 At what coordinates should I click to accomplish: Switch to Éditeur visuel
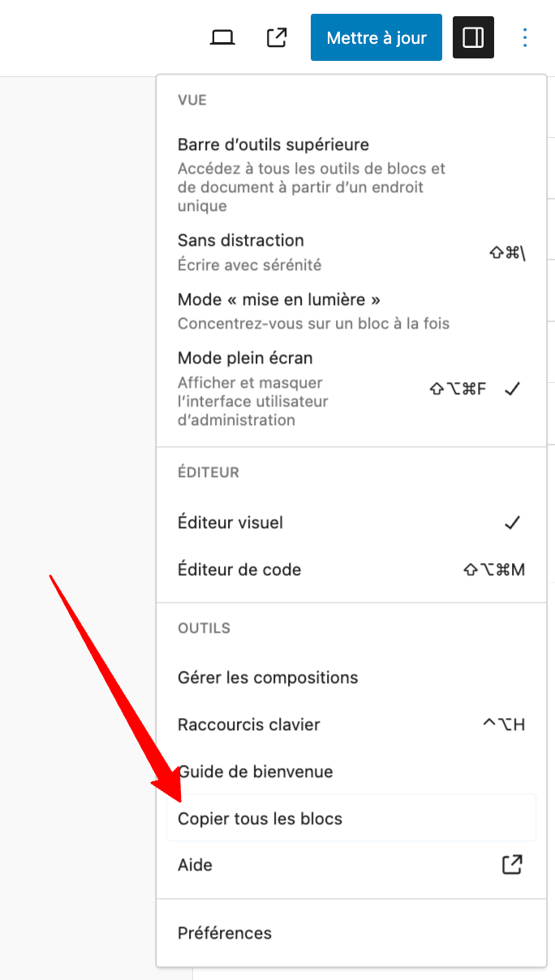(x=230, y=522)
